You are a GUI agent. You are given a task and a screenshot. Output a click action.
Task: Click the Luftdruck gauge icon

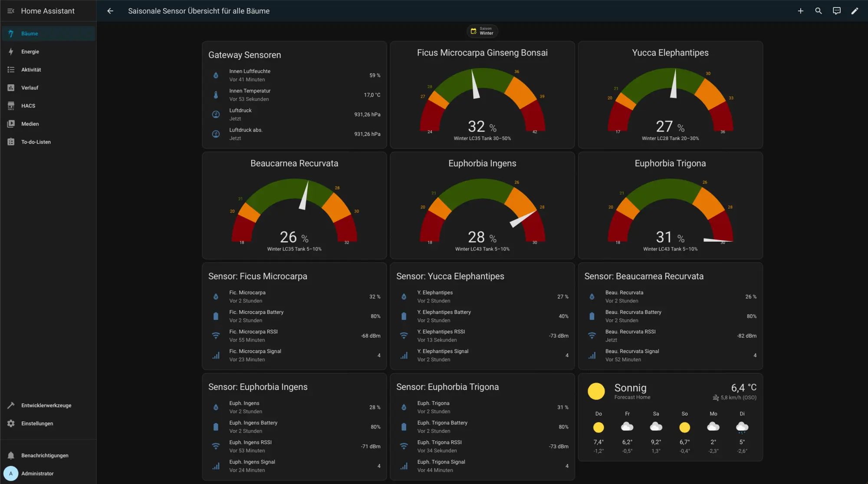pyautogui.click(x=216, y=114)
